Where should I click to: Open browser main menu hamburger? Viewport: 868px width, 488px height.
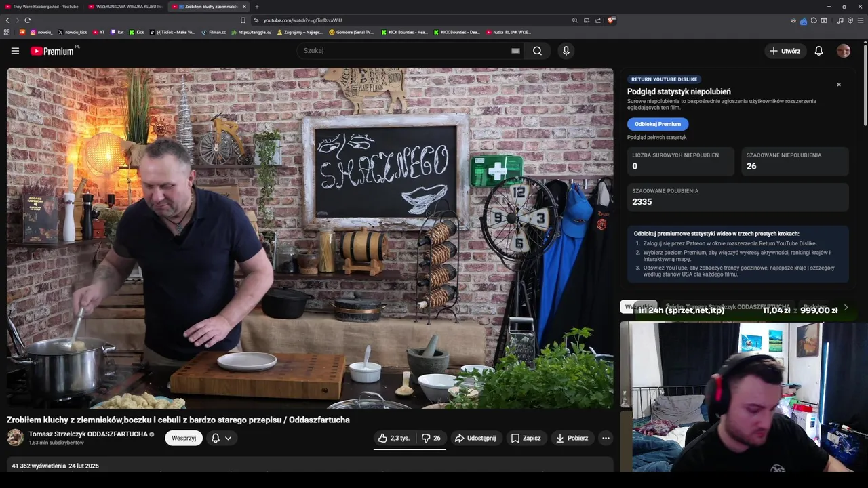click(x=861, y=20)
